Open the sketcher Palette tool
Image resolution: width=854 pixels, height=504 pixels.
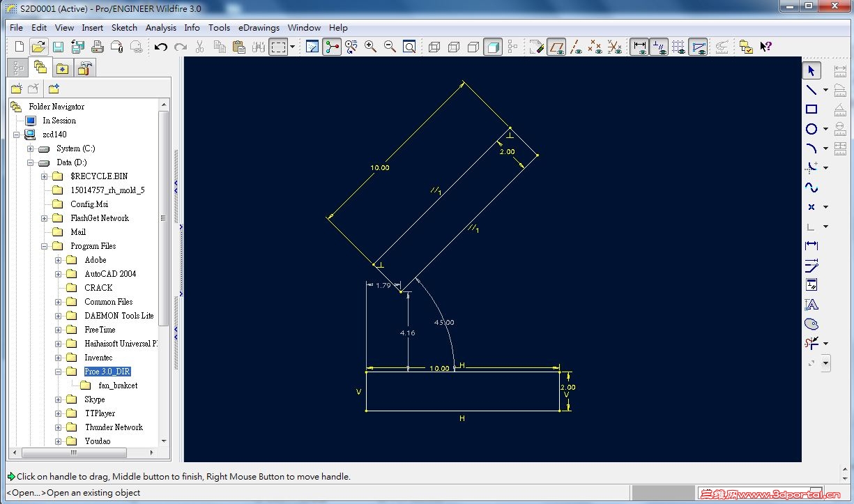[x=811, y=323]
